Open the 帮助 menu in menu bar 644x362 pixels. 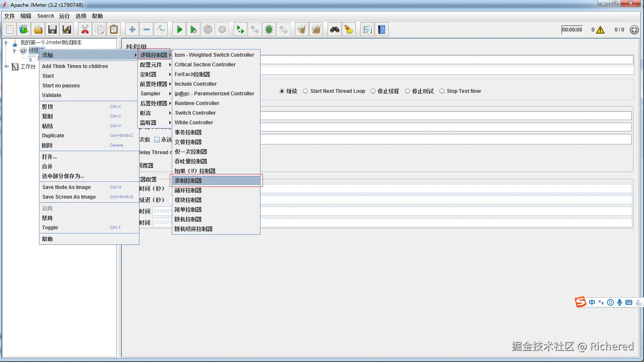[97, 16]
